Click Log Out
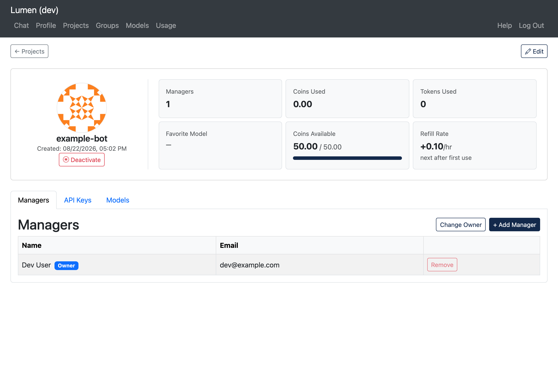 pos(531,25)
